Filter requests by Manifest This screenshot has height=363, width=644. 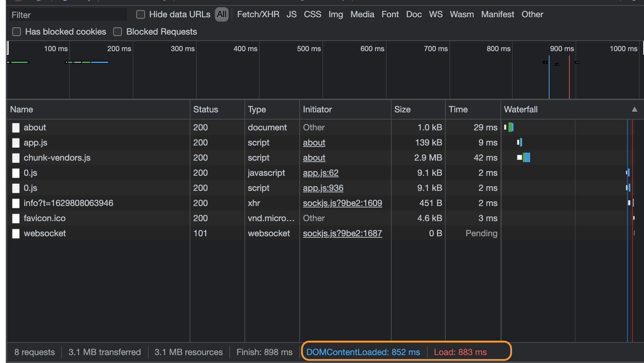tap(498, 14)
